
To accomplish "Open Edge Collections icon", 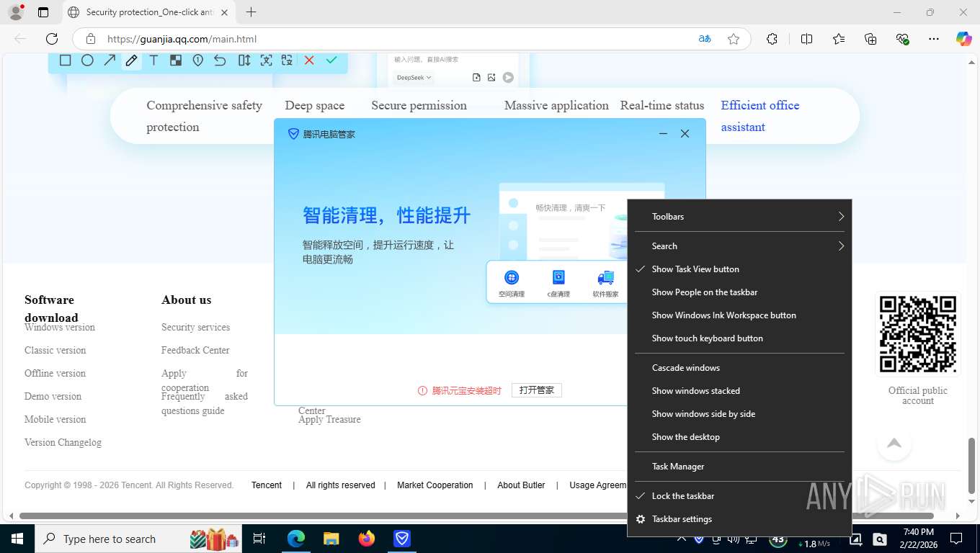I will pos(870,39).
